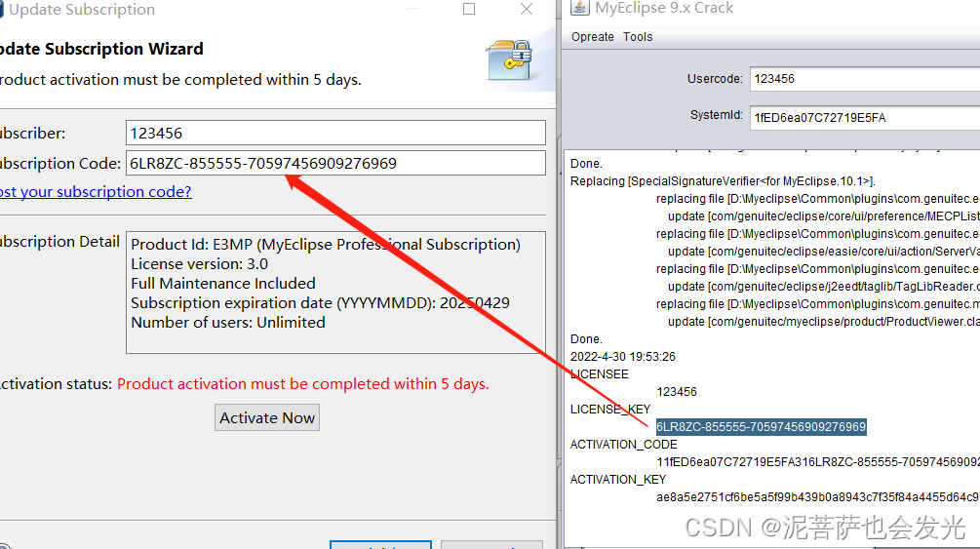The width and height of the screenshot is (980, 549).
Task: Click the TagLibReader update log line
Action: pyautogui.click(x=824, y=287)
